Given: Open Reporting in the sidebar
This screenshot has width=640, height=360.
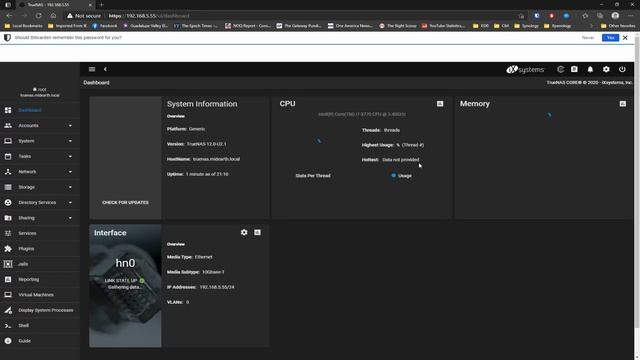Looking at the screenshot, I should (29, 280).
